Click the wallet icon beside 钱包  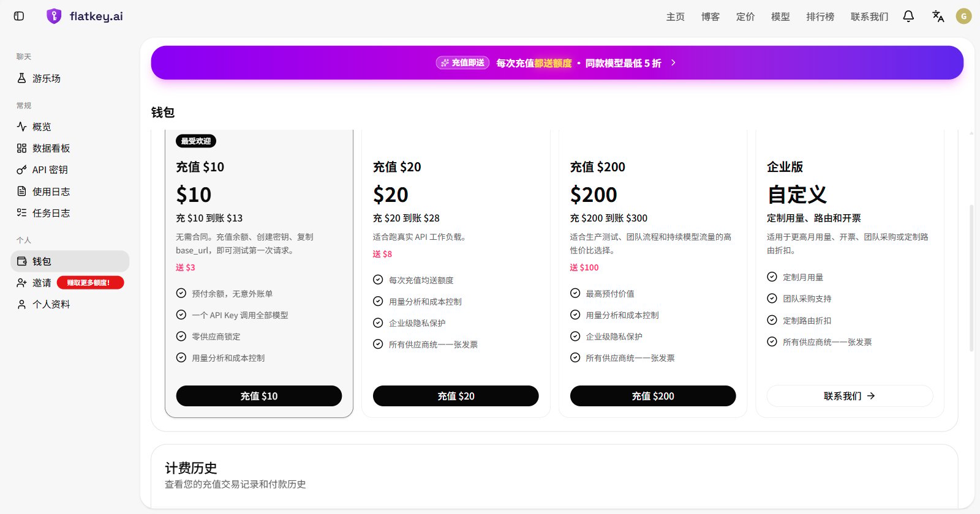click(x=21, y=261)
